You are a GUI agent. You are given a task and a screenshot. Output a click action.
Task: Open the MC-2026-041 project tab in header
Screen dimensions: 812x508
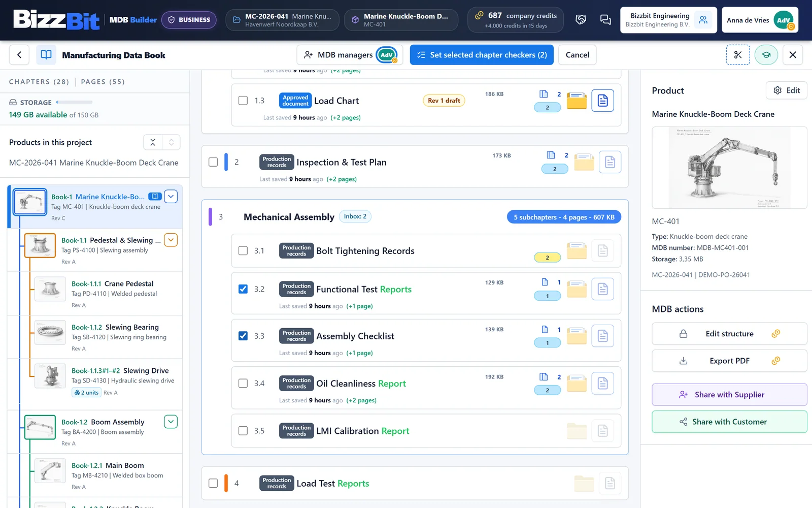coord(282,20)
